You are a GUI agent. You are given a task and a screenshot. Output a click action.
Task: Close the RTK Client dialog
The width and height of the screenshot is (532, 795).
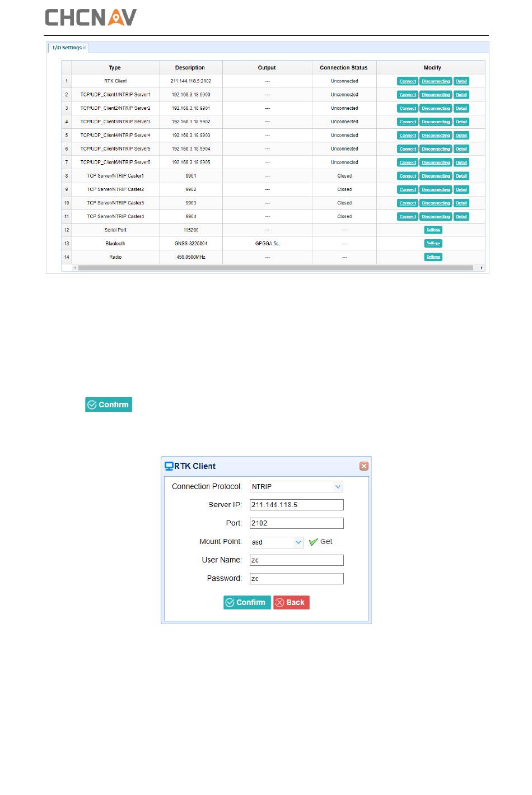pos(364,466)
